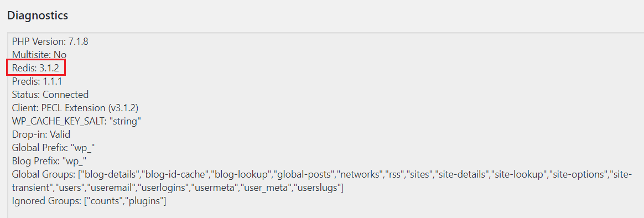This screenshot has width=644, height=218.
Task: Click the Blog Prefix "wp_" line
Action: (x=49, y=161)
